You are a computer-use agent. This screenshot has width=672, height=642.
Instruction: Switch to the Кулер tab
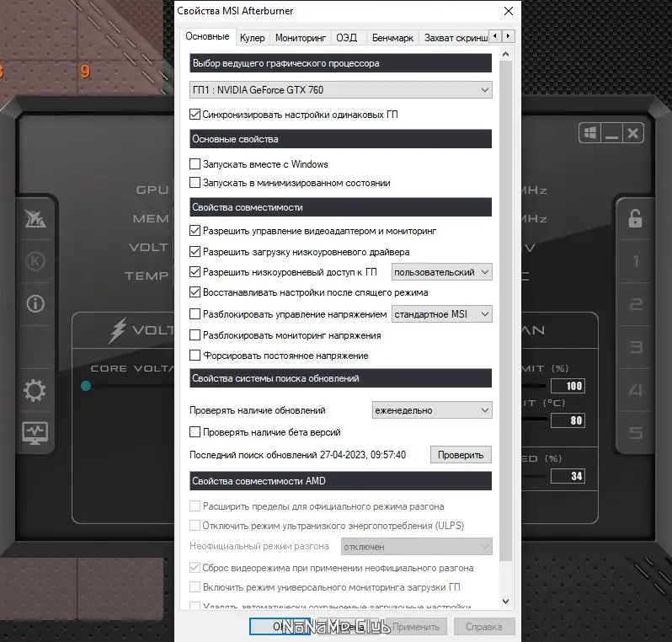point(253,38)
